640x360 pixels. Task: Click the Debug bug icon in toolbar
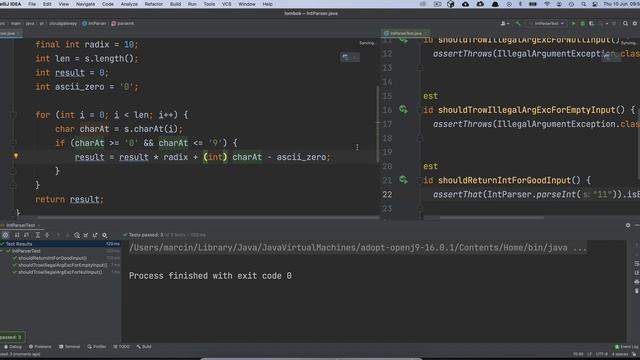(x=582, y=24)
